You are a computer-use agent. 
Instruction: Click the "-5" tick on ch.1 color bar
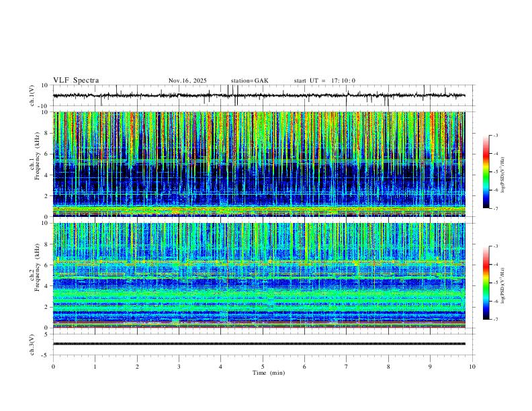click(x=496, y=172)
